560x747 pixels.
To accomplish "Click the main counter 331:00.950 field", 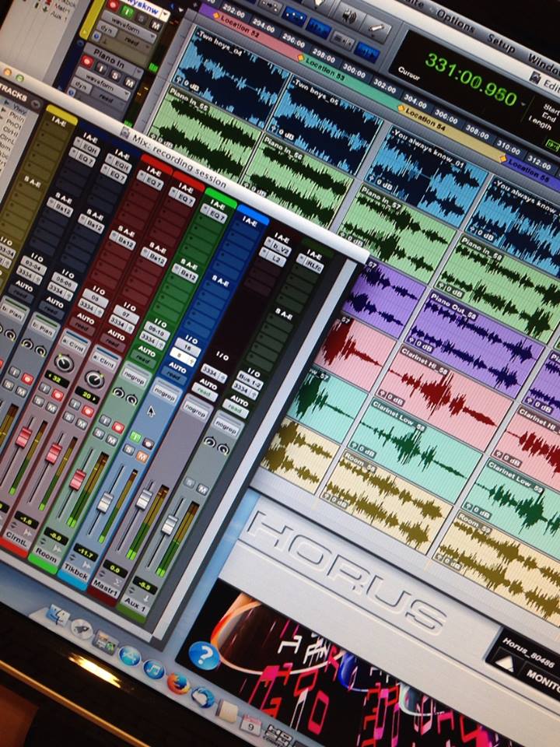I will 471,79.
